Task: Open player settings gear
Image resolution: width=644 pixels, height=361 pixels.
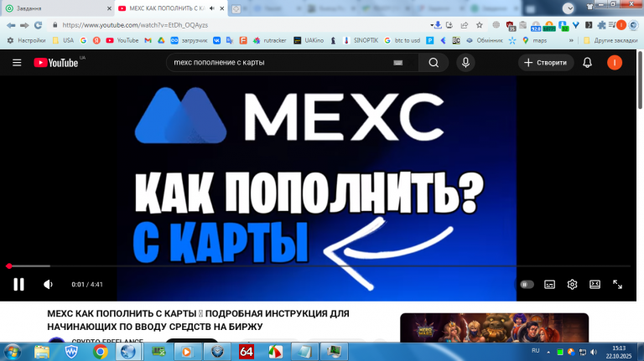Action: tap(572, 284)
